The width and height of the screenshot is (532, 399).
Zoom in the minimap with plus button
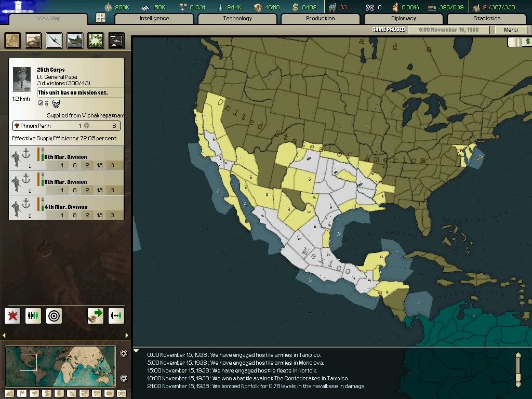[x=124, y=353]
